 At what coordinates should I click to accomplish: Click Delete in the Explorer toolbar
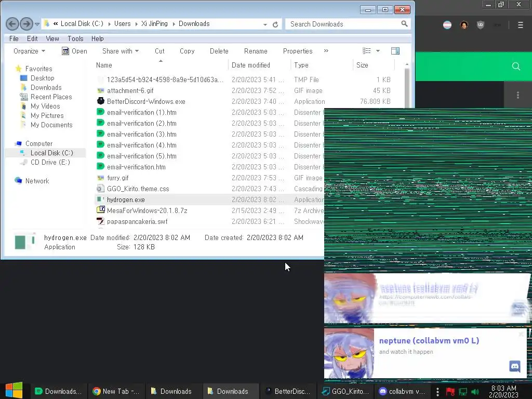219,51
